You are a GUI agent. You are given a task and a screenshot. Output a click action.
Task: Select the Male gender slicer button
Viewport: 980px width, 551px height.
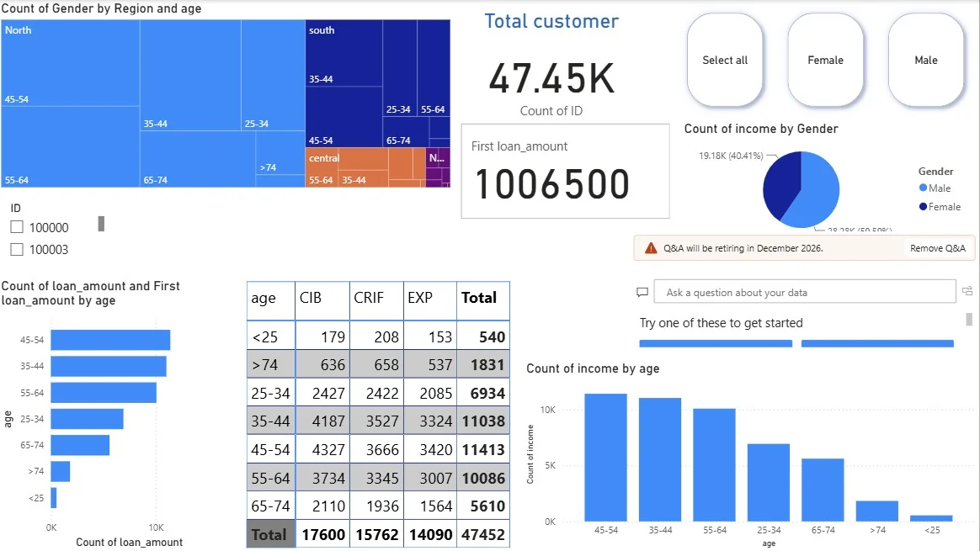click(925, 60)
